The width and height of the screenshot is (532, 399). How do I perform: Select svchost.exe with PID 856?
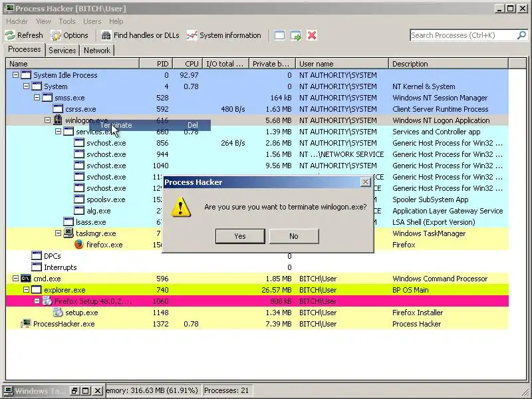tap(106, 143)
